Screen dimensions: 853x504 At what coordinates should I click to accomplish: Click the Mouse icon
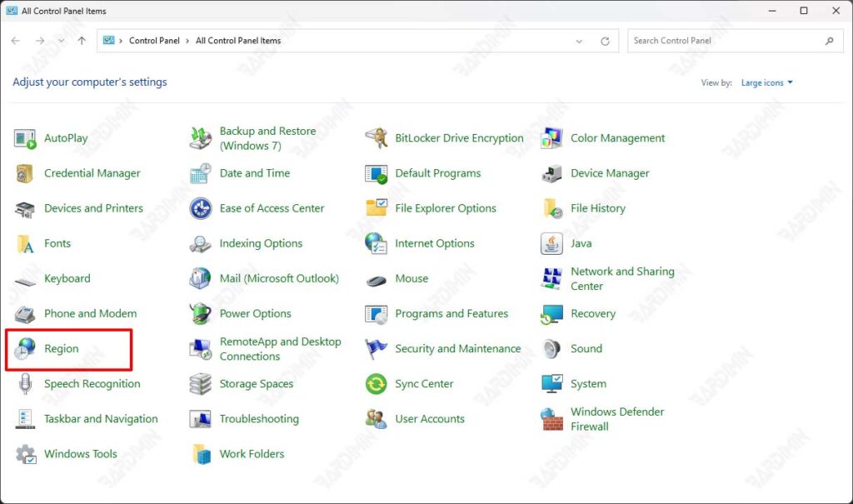tap(376, 281)
